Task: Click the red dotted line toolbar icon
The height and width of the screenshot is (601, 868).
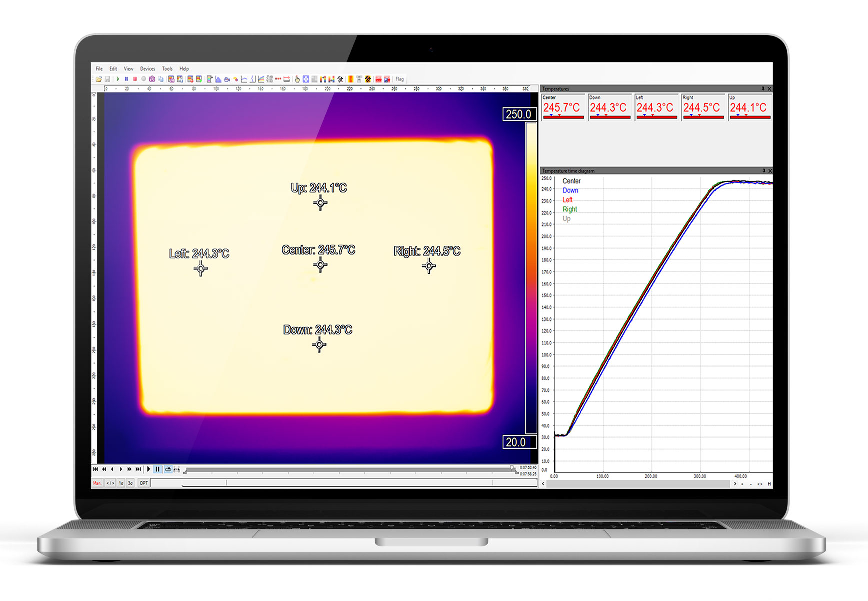Action: pyautogui.click(x=278, y=79)
